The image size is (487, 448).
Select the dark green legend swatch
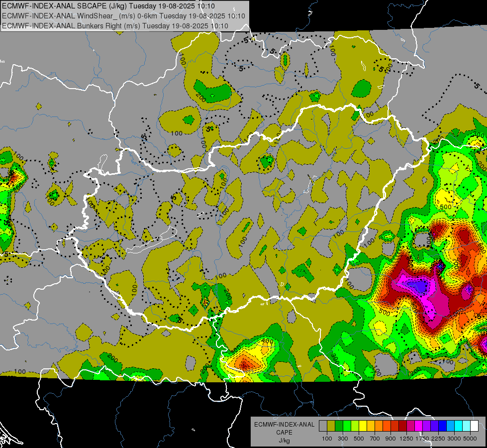[339, 426]
